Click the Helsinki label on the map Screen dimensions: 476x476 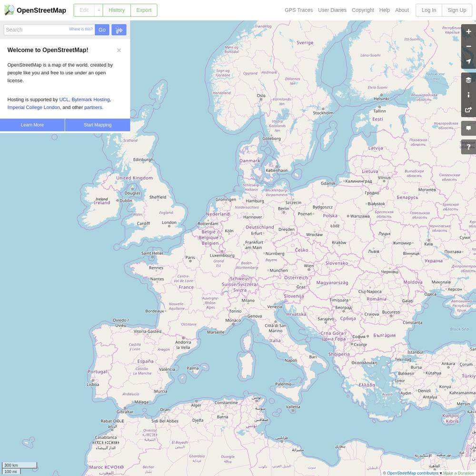pyautogui.click(x=381, y=99)
